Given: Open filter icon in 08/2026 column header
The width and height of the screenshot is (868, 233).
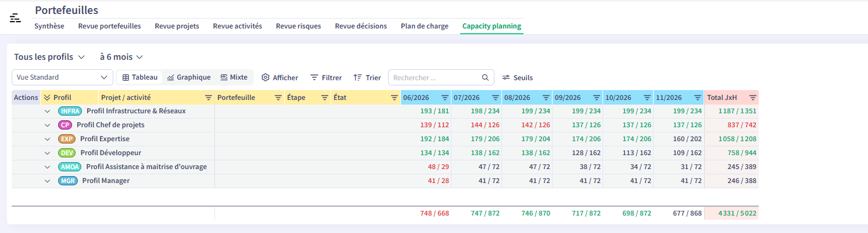Looking at the screenshot, I should 546,98.
